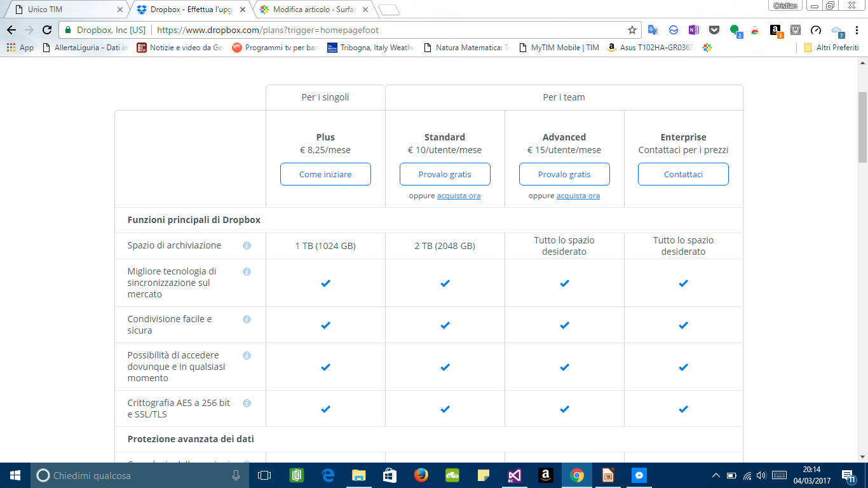
Task: Reload the Dropbox plans page
Action: (46, 30)
